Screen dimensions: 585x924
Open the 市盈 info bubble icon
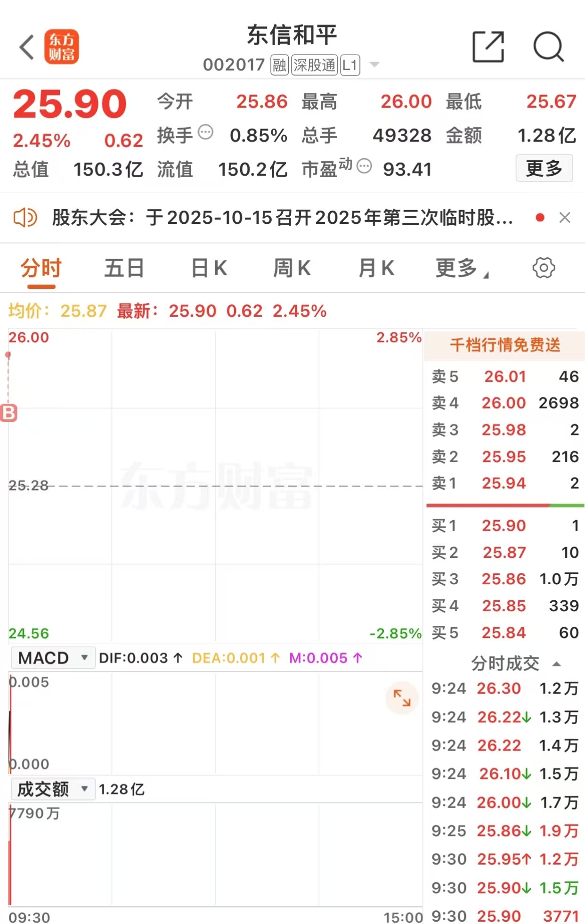(x=364, y=166)
